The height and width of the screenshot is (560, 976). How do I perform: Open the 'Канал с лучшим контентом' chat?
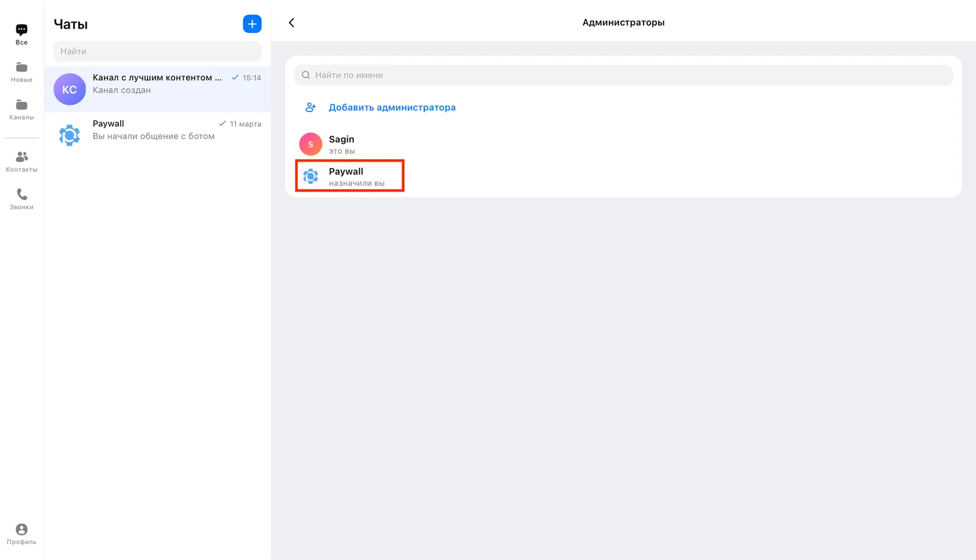click(157, 89)
